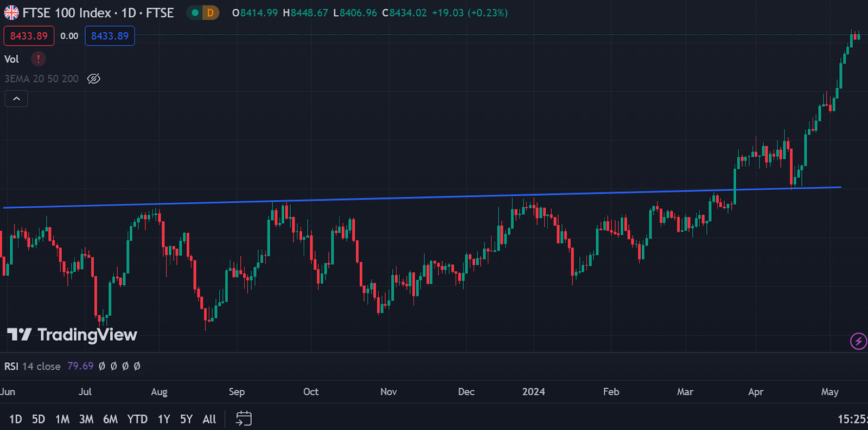Click the blue buy price 8433.89 button

110,36
